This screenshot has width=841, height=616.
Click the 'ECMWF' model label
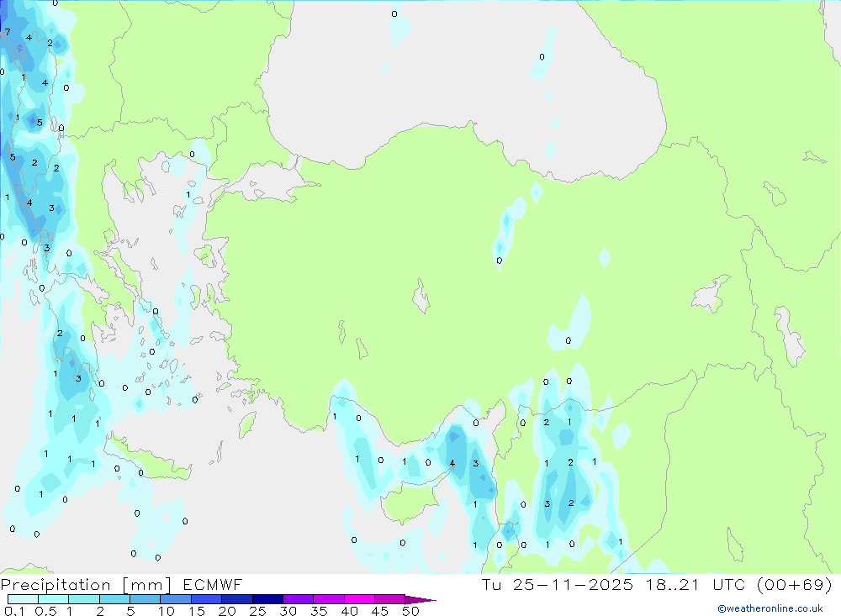(x=213, y=584)
